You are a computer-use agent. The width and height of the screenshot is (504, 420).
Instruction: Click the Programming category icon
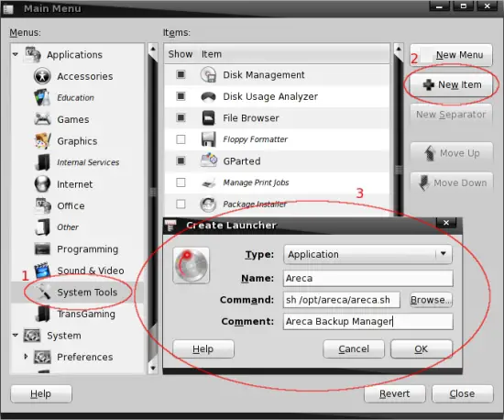[x=42, y=249]
